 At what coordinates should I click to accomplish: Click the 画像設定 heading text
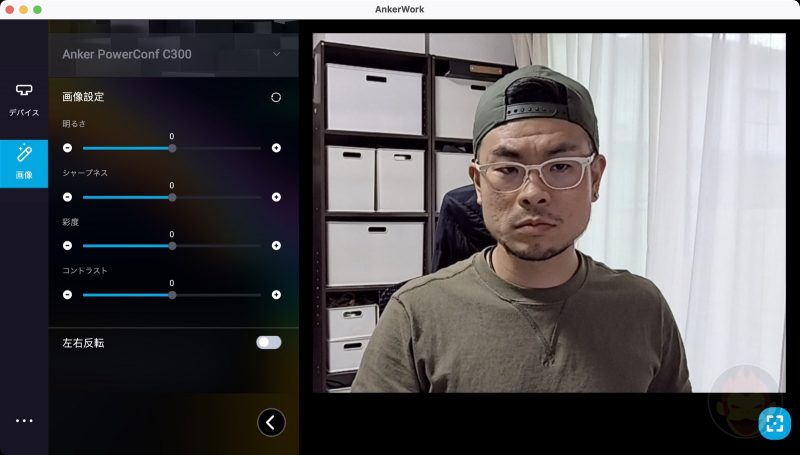[83, 97]
